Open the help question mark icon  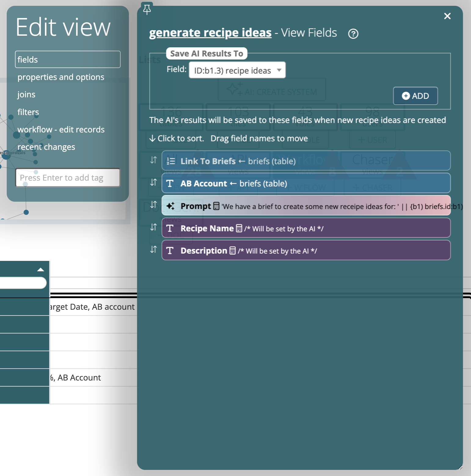(x=353, y=34)
